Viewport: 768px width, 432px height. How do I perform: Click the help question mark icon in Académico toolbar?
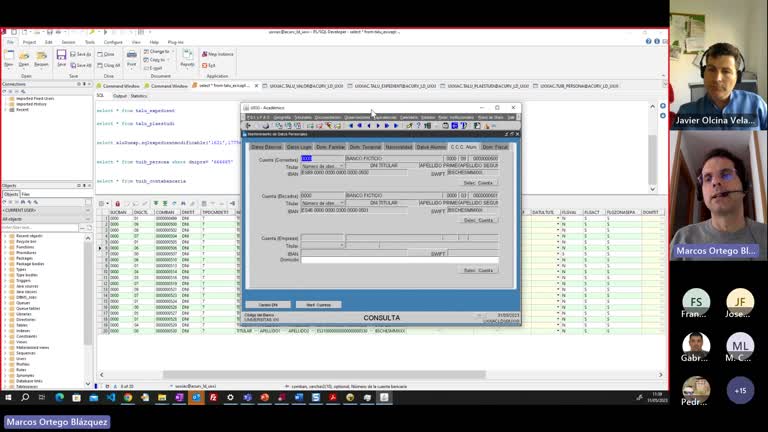pos(418,126)
